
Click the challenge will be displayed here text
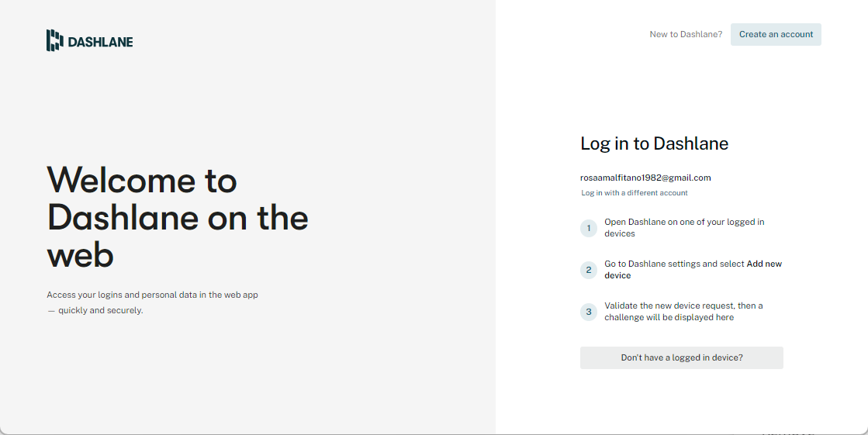(x=669, y=317)
